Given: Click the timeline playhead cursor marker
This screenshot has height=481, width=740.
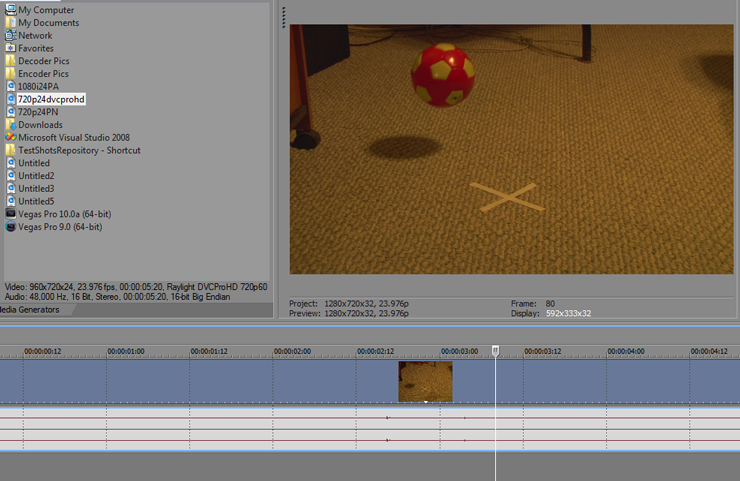Looking at the screenshot, I should 495,351.
